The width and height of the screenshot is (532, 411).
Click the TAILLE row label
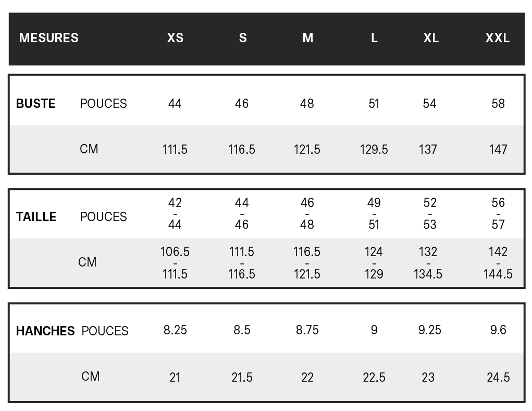(x=36, y=216)
